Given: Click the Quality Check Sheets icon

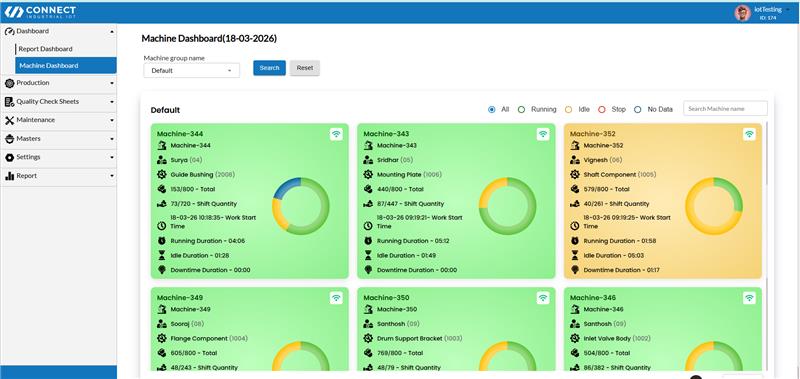Looking at the screenshot, I should pyautogui.click(x=9, y=102).
